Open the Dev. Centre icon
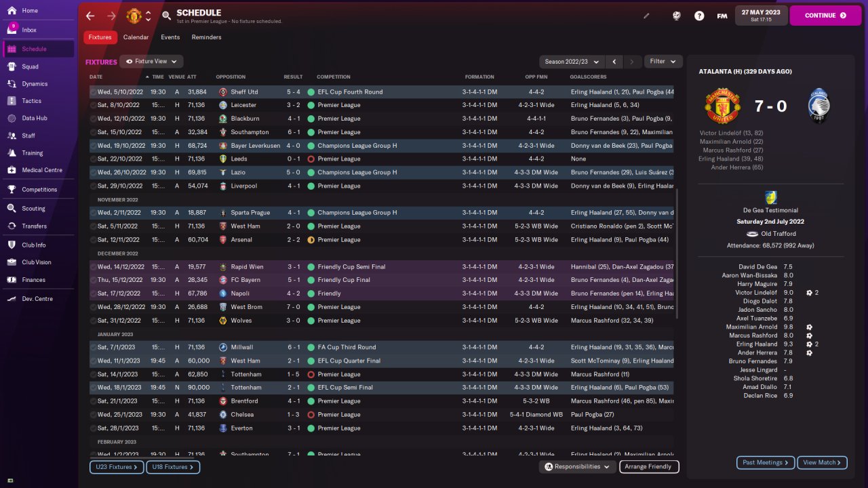868x488 pixels. point(12,299)
